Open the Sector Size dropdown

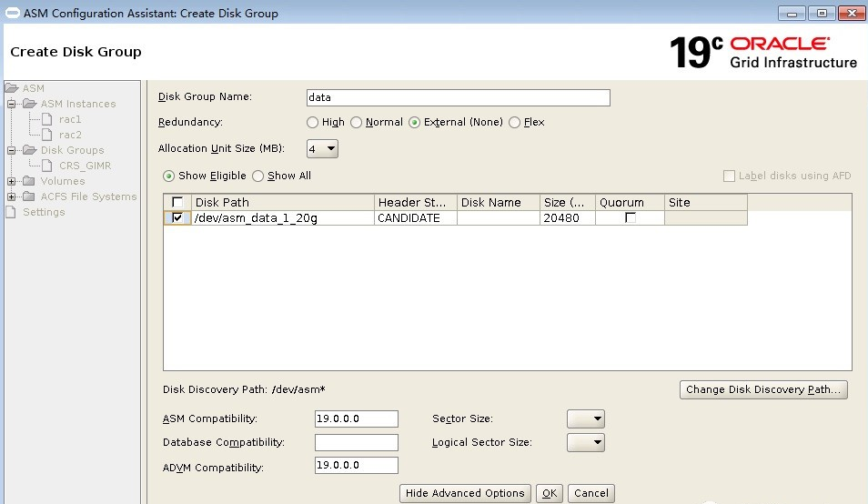(585, 418)
